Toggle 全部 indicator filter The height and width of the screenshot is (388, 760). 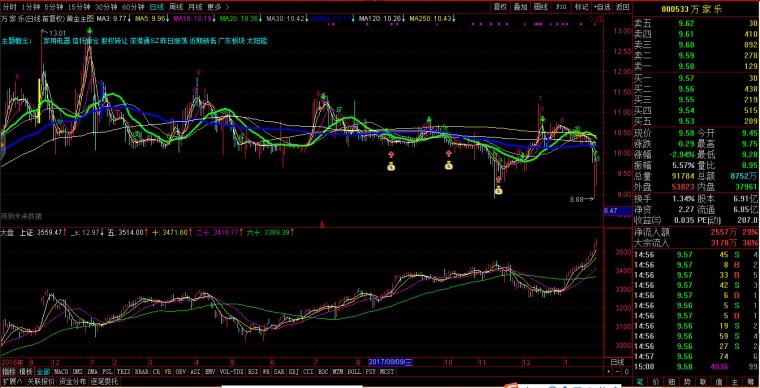[43, 372]
